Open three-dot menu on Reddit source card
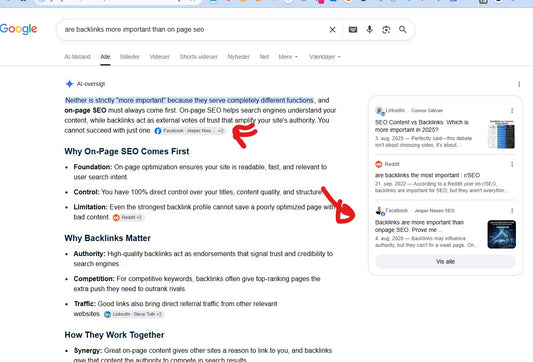Viewport: 533px width, 362px height. pyautogui.click(x=512, y=164)
